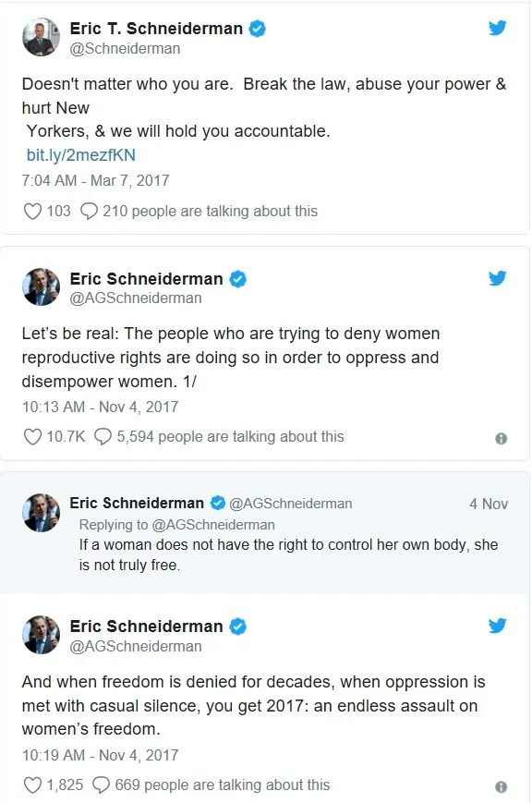Click the Twitter bird icon on the bottom tweet
532x803 pixels.
click(498, 626)
